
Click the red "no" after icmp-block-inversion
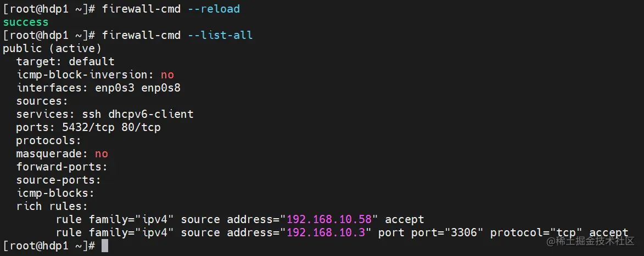(167, 75)
